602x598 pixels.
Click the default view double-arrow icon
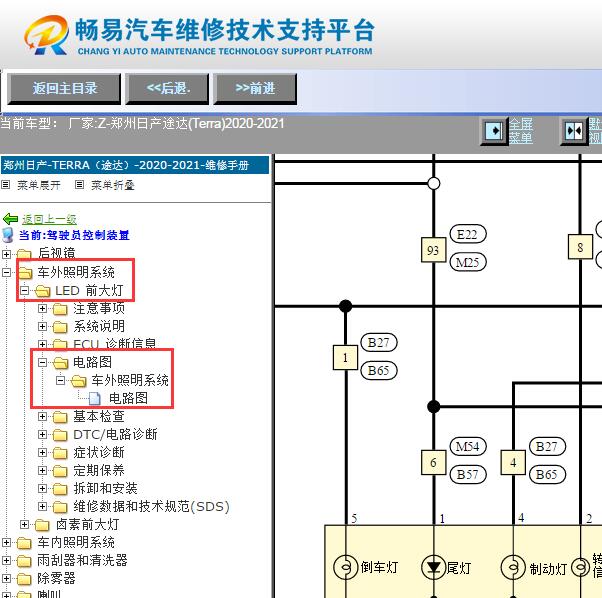pos(574,131)
